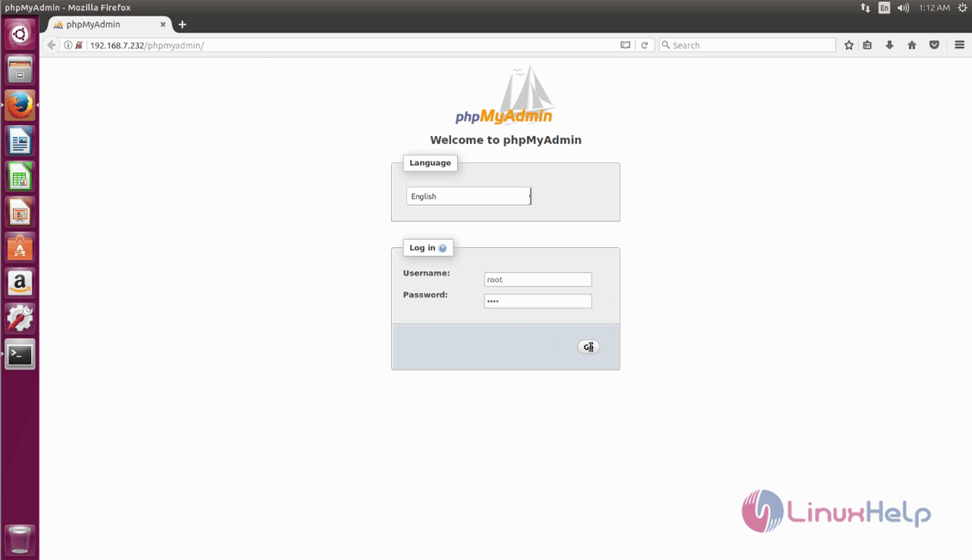Click the phpMyAdmin sailboat logo
The width and height of the screenshot is (972, 560).
(505, 95)
